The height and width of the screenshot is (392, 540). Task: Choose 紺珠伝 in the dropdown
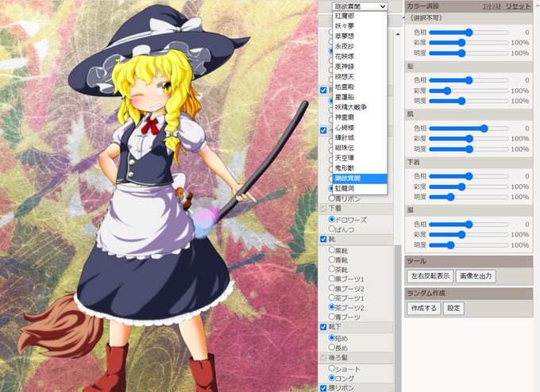(360, 148)
